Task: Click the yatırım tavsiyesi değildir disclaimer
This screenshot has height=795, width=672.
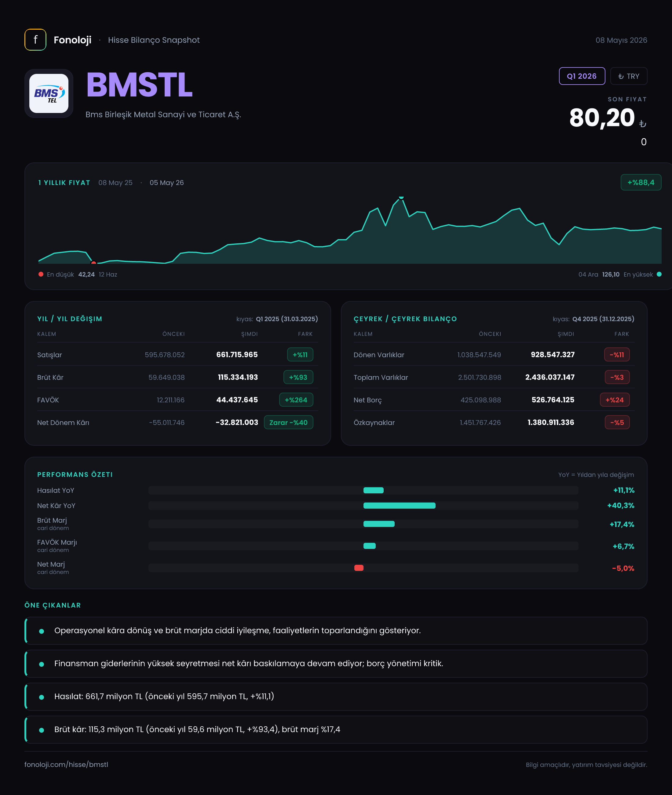Action: [x=586, y=764]
